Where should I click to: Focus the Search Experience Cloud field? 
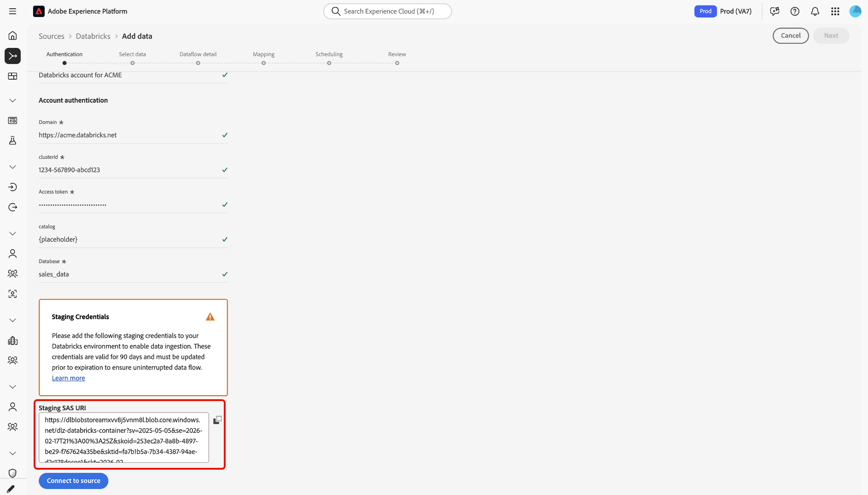click(387, 11)
